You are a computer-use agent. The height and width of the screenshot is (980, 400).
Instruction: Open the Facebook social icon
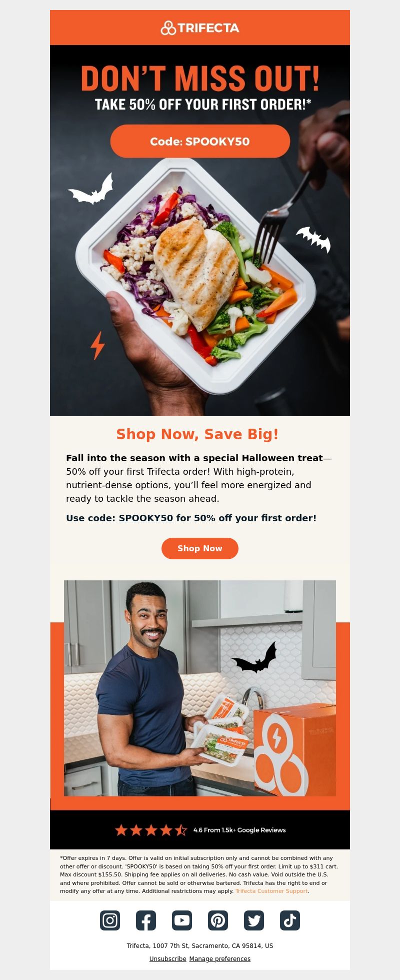[146, 920]
